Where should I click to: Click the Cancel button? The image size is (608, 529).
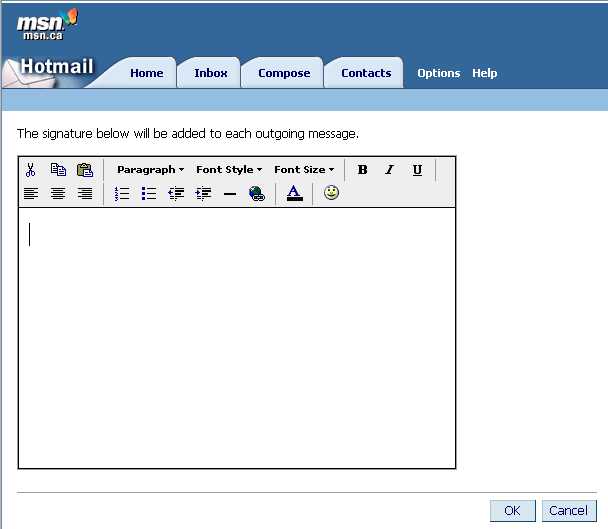click(x=568, y=510)
